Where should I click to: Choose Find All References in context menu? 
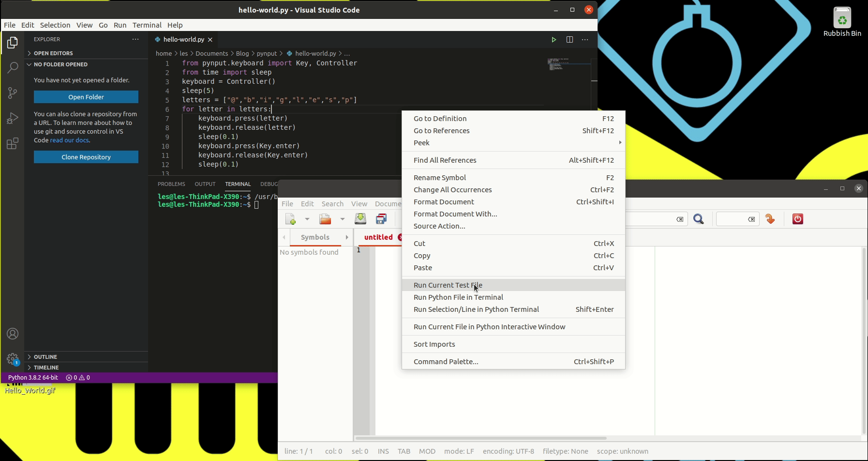click(513, 160)
